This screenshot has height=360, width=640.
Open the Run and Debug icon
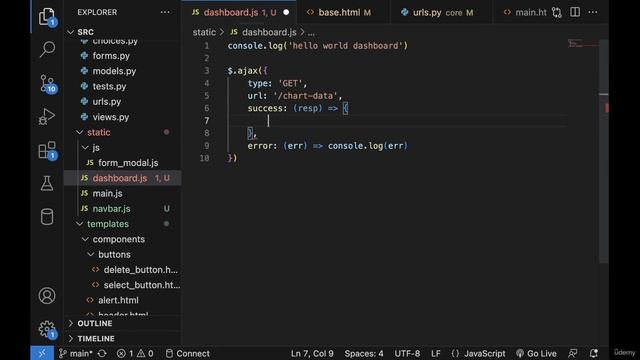[x=47, y=117]
